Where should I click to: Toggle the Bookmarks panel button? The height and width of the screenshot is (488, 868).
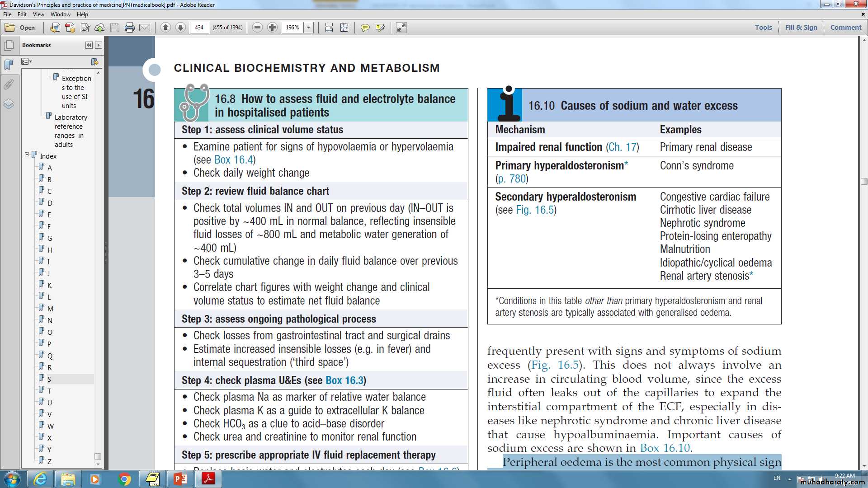pos(9,65)
